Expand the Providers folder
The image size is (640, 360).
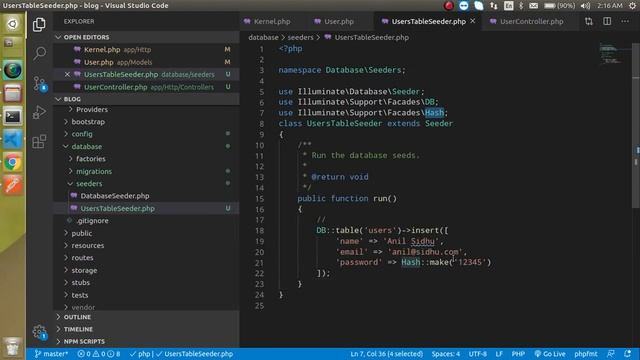pyautogui.click(x=92, y=109)
